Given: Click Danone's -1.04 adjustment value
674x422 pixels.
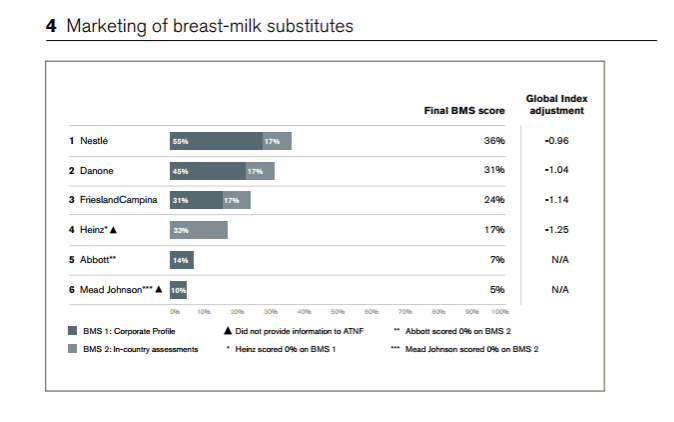Looking at the screenshot, I should [558, 171].
